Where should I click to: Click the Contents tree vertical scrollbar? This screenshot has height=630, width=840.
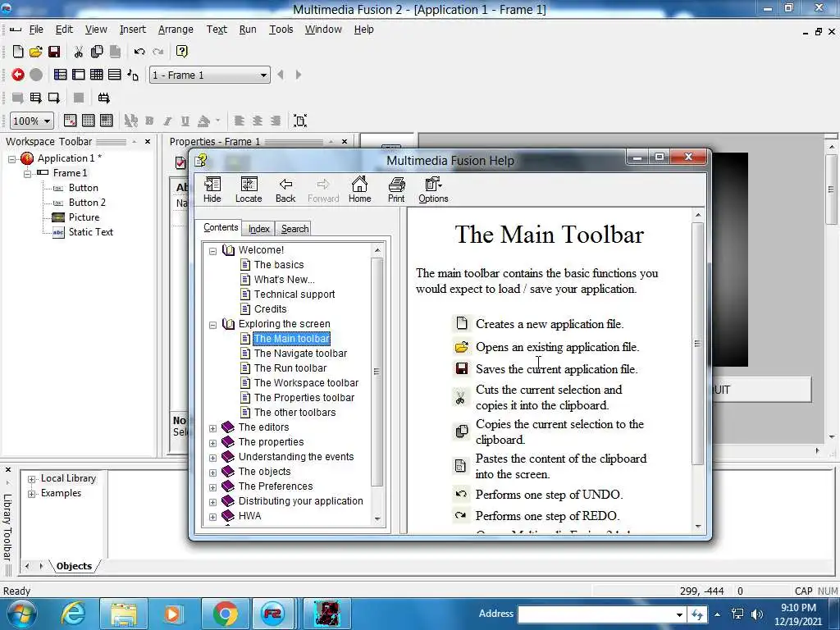pos(377,372)
